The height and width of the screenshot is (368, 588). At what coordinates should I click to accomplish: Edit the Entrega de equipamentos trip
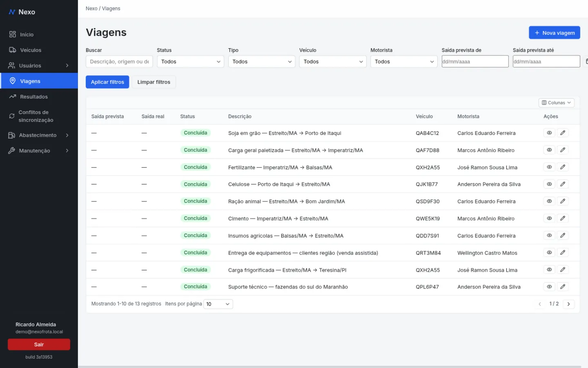pos(563,253)
